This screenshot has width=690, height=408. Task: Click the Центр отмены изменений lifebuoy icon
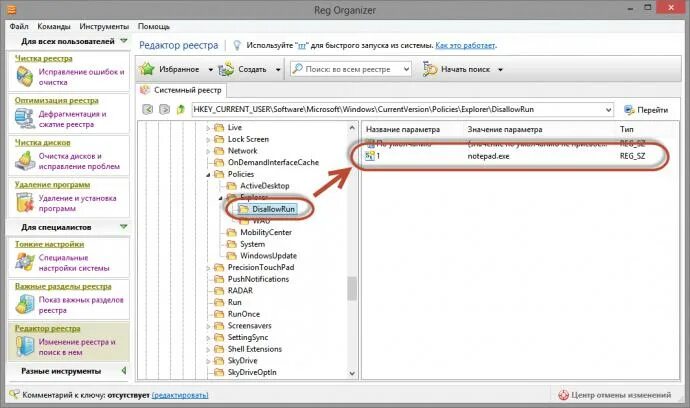click(x=563, y=395)
